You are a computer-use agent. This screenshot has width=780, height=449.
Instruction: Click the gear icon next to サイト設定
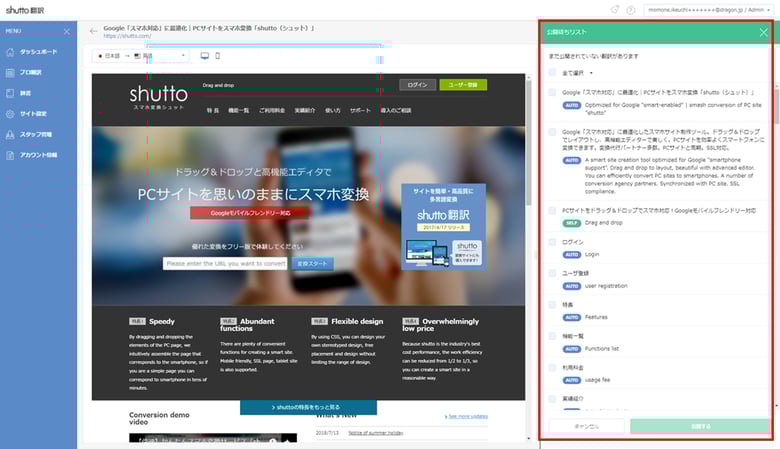pyautogui.click(x=10, y=114)
